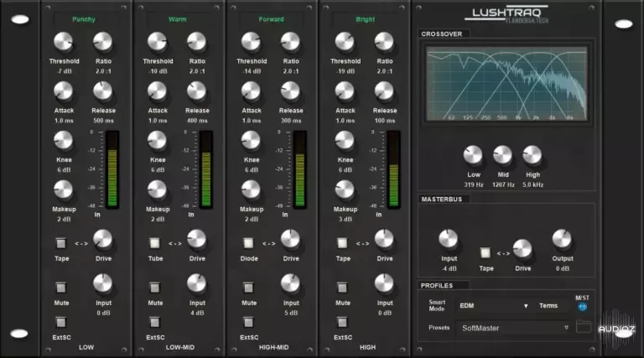Click the Masterbus Drive knob
The image size is (644, 358).
pos(522,249)
